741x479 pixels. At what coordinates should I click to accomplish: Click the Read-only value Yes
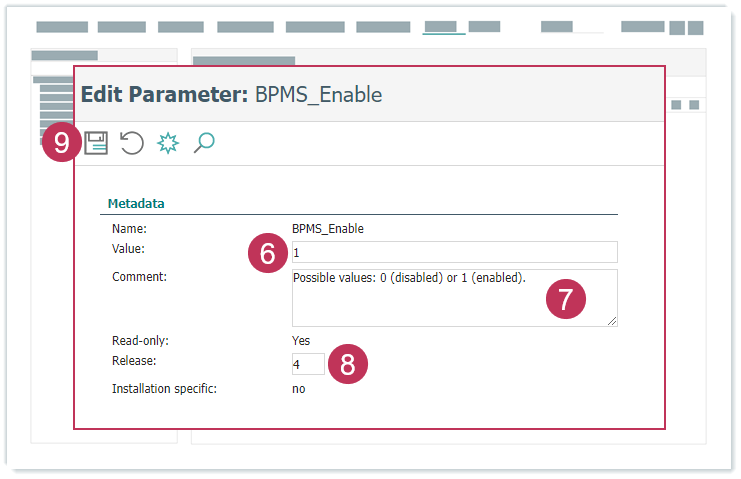(301, 340)
